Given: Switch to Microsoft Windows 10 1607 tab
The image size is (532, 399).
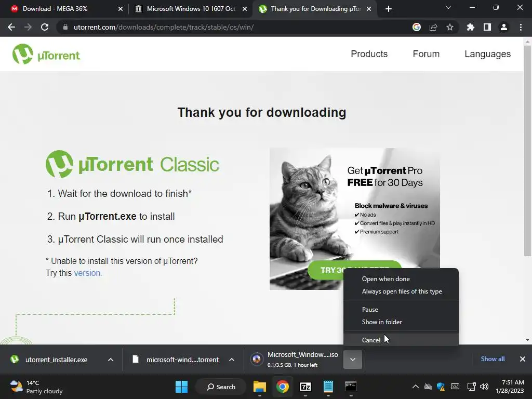Looking at the screenshot, I should [x=191, y=9].
